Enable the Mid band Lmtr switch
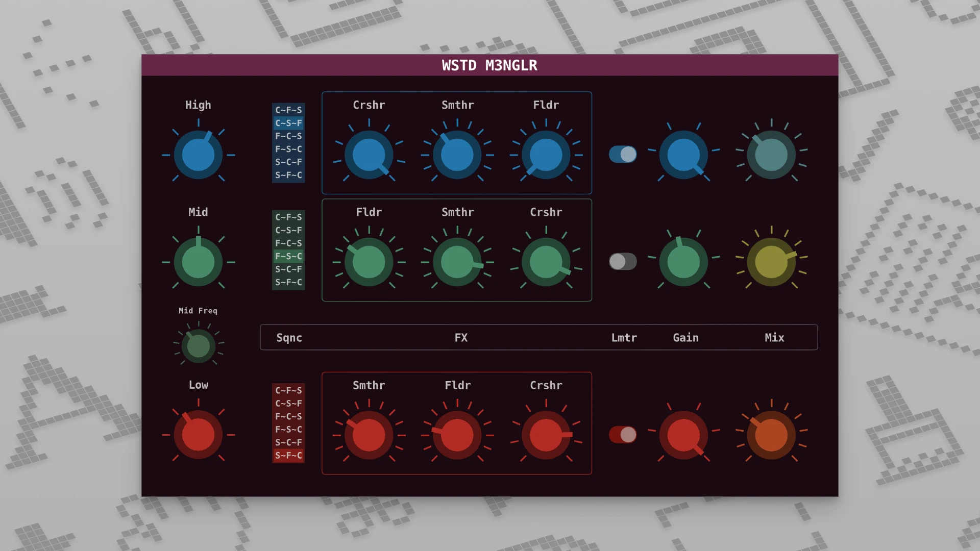 point(622,261)
